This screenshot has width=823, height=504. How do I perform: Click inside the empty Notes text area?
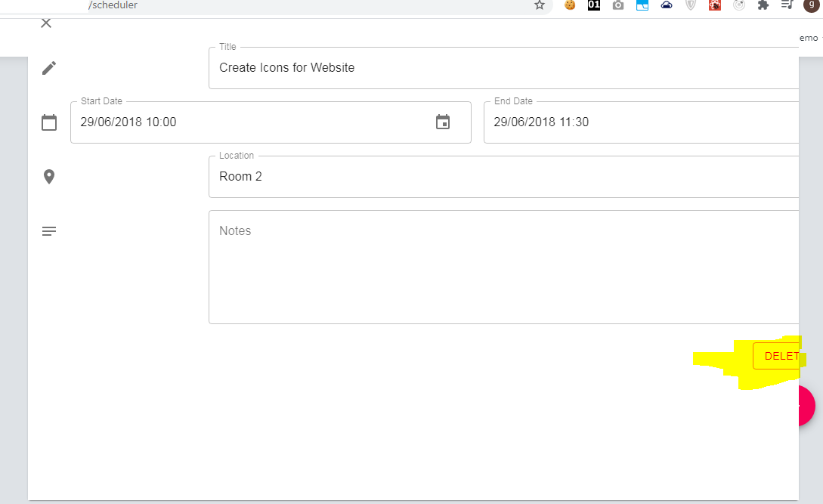(453, 264)
